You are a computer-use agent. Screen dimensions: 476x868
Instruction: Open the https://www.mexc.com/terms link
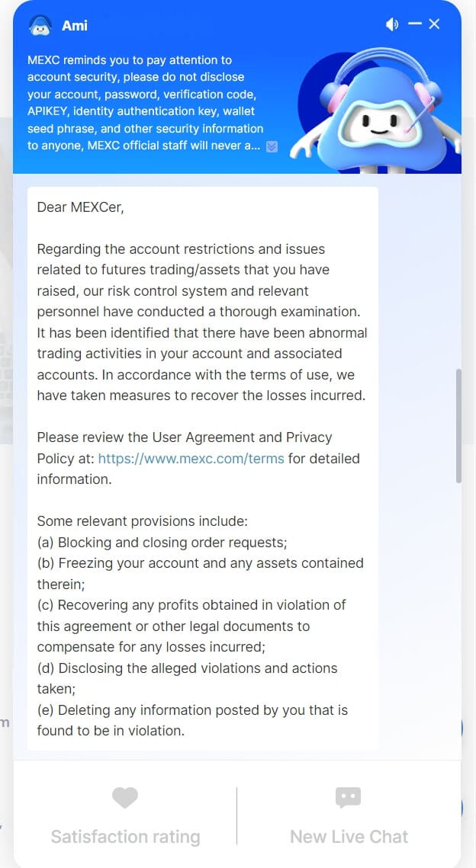[191, 459]
